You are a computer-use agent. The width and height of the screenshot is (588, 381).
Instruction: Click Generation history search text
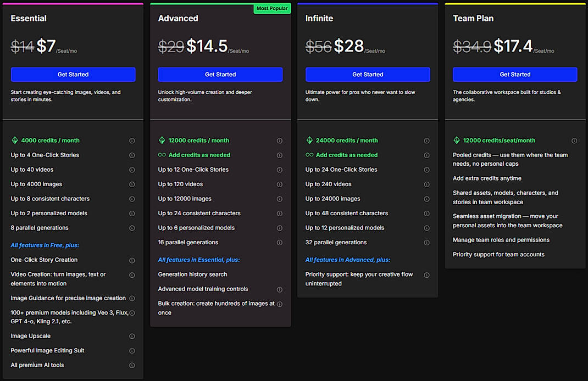[x=192, y=274]
